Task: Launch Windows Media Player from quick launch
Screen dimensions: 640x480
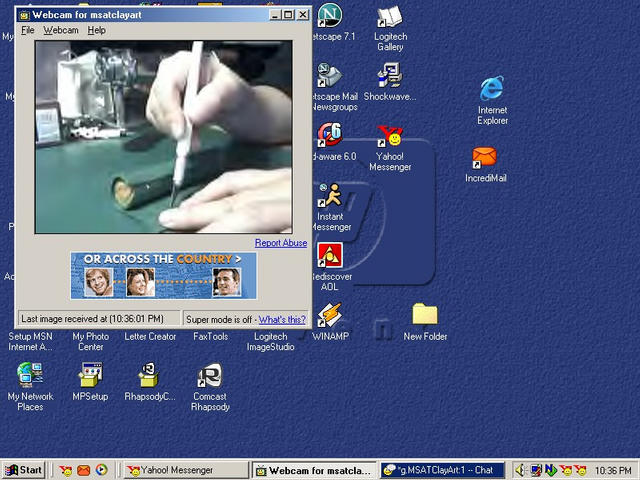Action: pos(102,470)
